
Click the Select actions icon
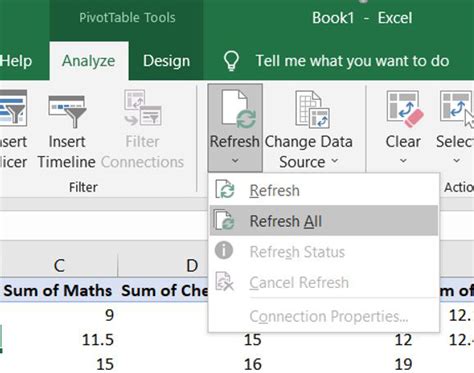click(456, 108)
